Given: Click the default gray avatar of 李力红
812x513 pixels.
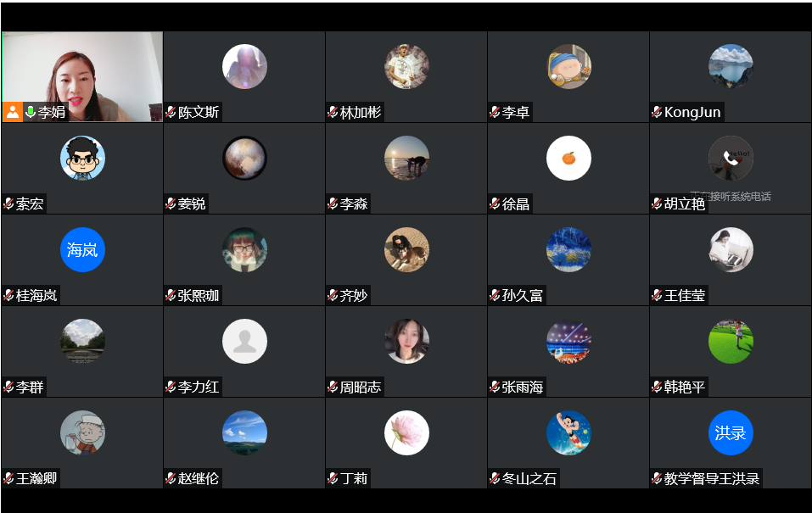Looking at the screenshot, I should click(x=244, y=342).
